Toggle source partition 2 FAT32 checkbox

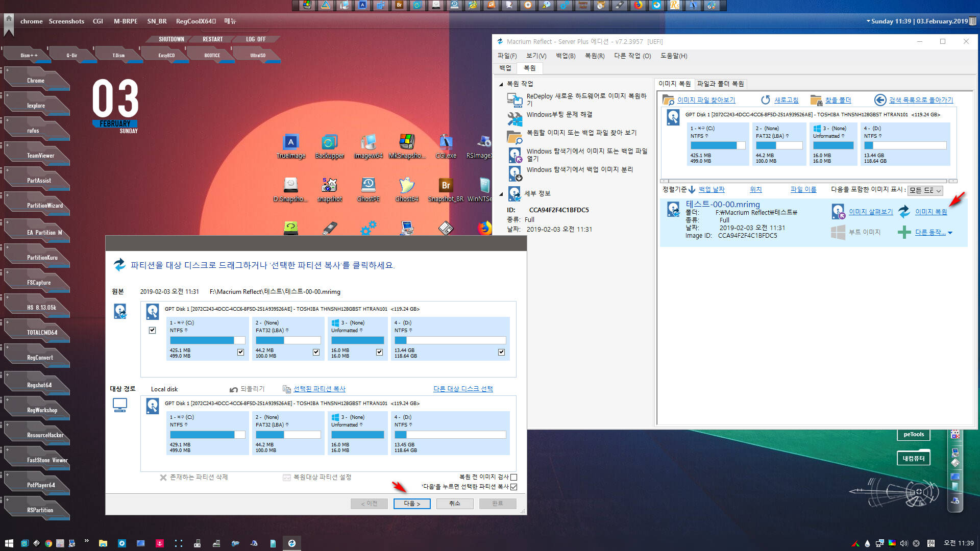316,352
